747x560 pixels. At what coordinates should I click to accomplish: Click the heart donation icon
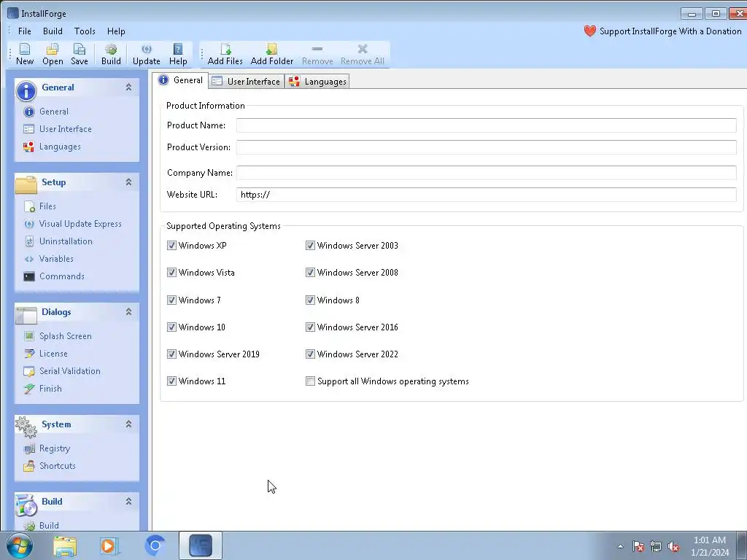coord(589,31)
